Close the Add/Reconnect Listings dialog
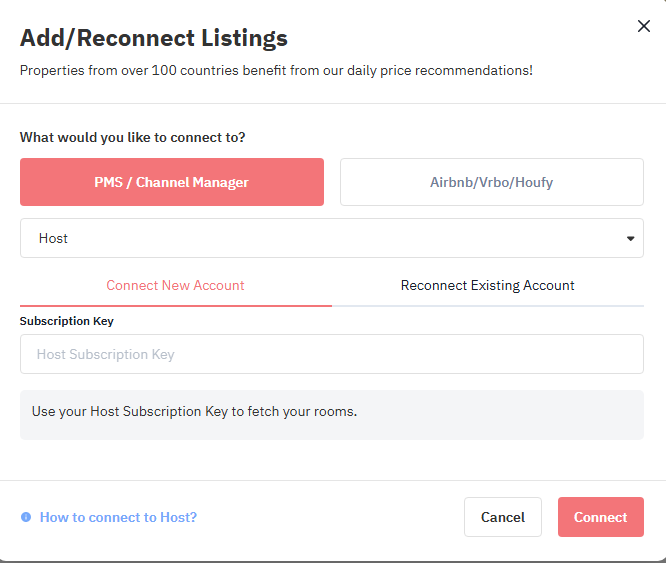 coord(643,26)
